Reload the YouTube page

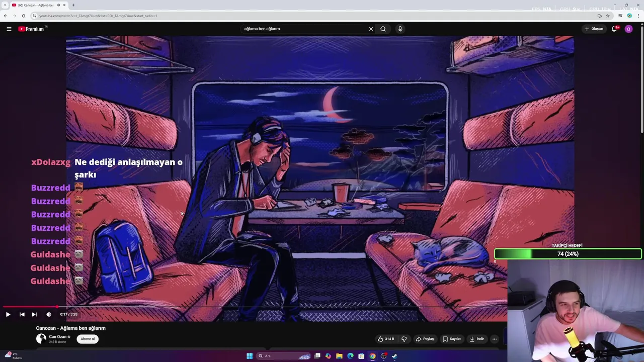click(x=23, y=16)
